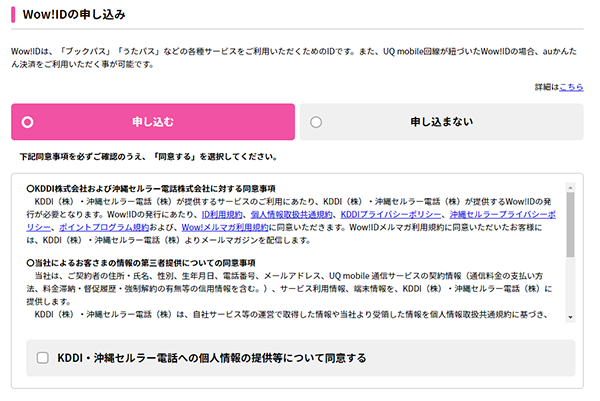Open the 沖縄セルラープライバシーポリシー link
Image resolution: width=600 pixels, height=401 pixels.
(x=502, y=215)
